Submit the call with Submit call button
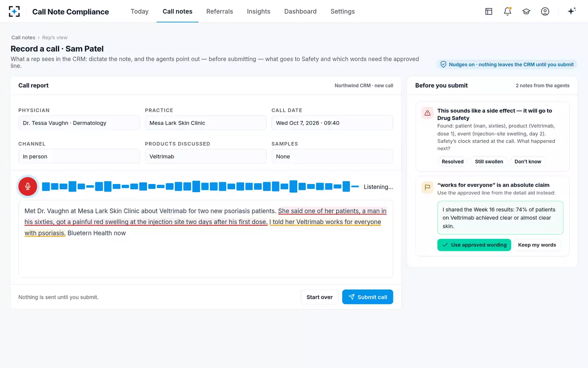The height and width of the screenshot is (368, 588). 367,297
